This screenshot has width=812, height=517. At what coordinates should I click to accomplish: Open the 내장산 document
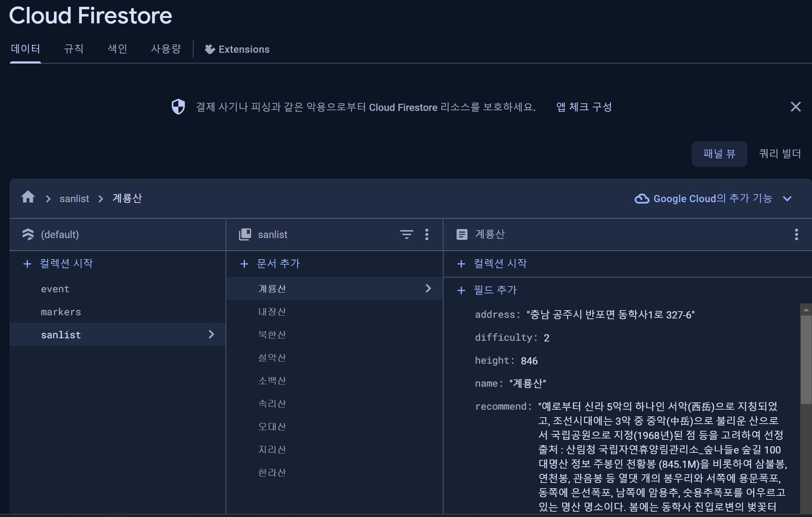334,311
